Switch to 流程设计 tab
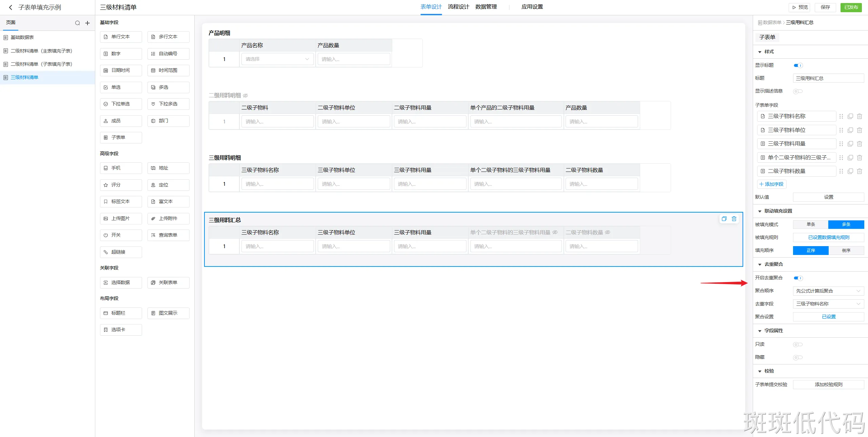 pyautogui.click(x=458, y=7)
